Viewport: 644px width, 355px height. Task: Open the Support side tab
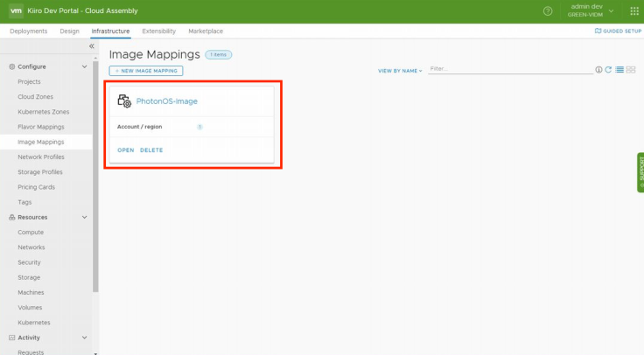coord(640,172)
